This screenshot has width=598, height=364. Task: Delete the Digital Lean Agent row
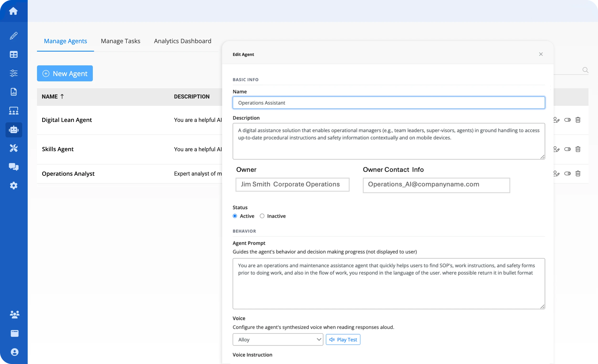pyautogui.click(x=578, y=120)
